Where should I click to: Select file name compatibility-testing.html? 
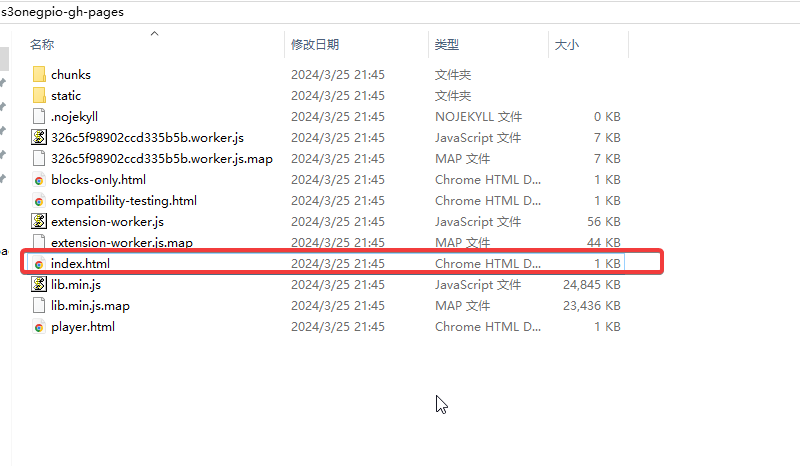coord(124,201)
